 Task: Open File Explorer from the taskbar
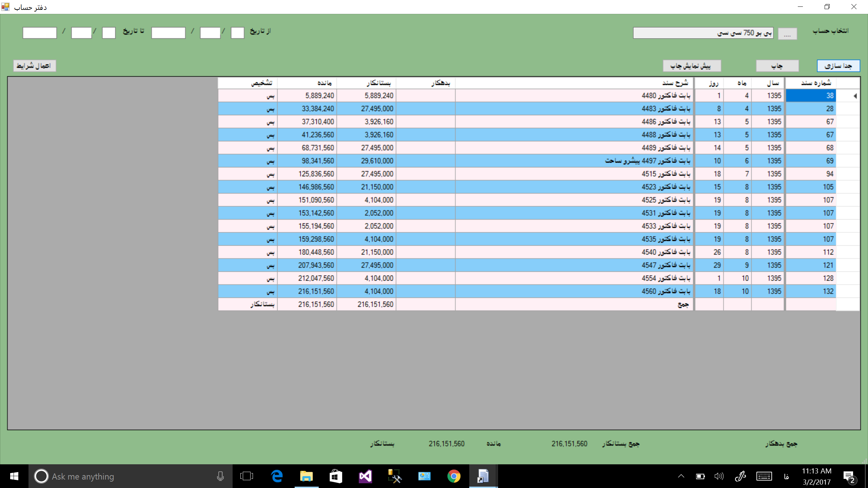click(306, 476)
